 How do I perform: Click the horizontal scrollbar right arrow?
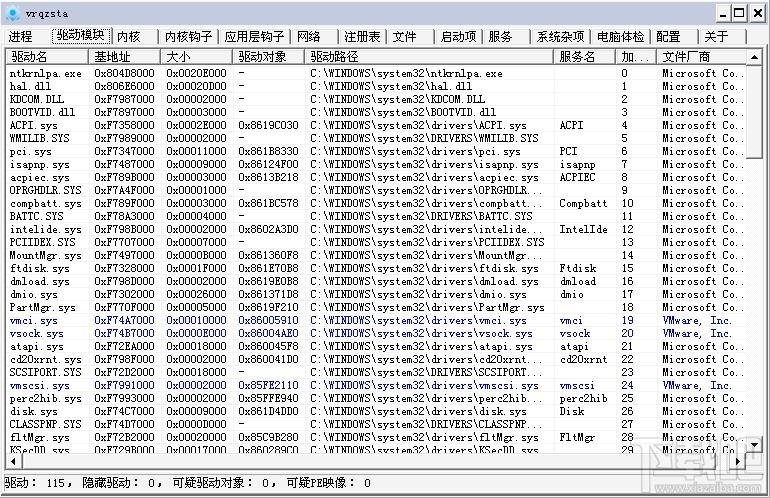pyautogui.click(x=738, y=461)
